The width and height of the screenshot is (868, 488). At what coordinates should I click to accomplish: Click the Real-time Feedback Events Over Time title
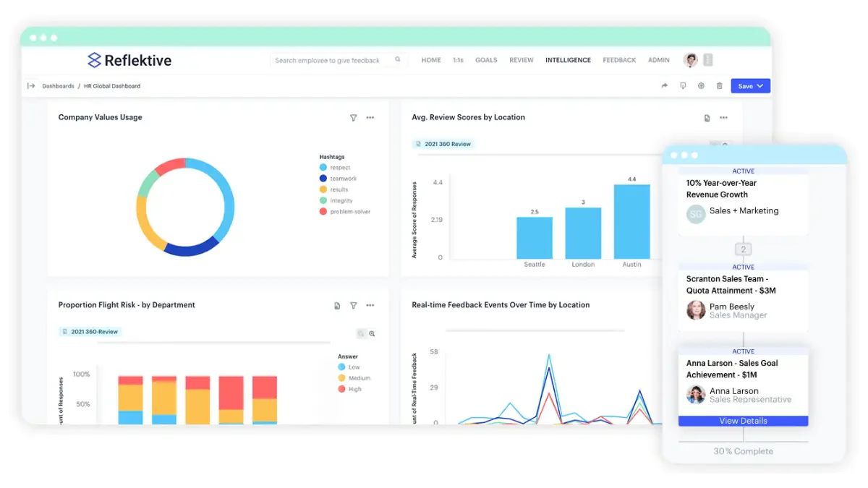click(x=501, y=305)
